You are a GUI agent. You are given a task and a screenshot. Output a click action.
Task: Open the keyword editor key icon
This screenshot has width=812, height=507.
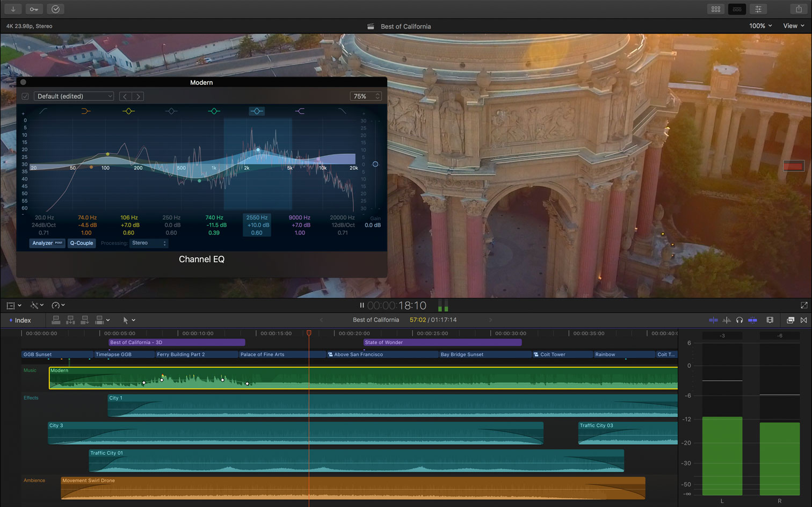(34, 9)
